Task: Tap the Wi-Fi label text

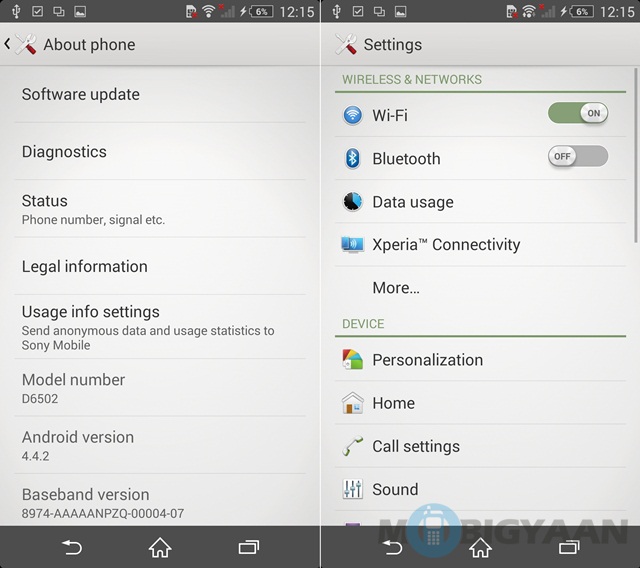Action: 390,115
